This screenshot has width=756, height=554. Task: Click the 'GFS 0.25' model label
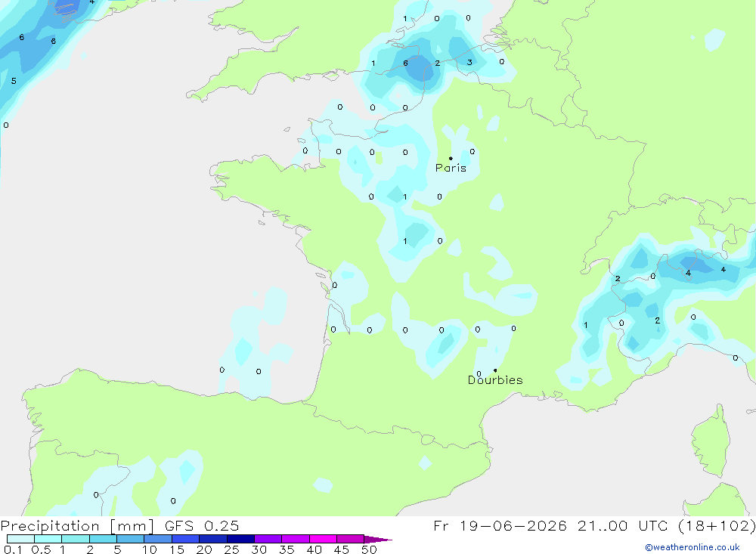202,525
